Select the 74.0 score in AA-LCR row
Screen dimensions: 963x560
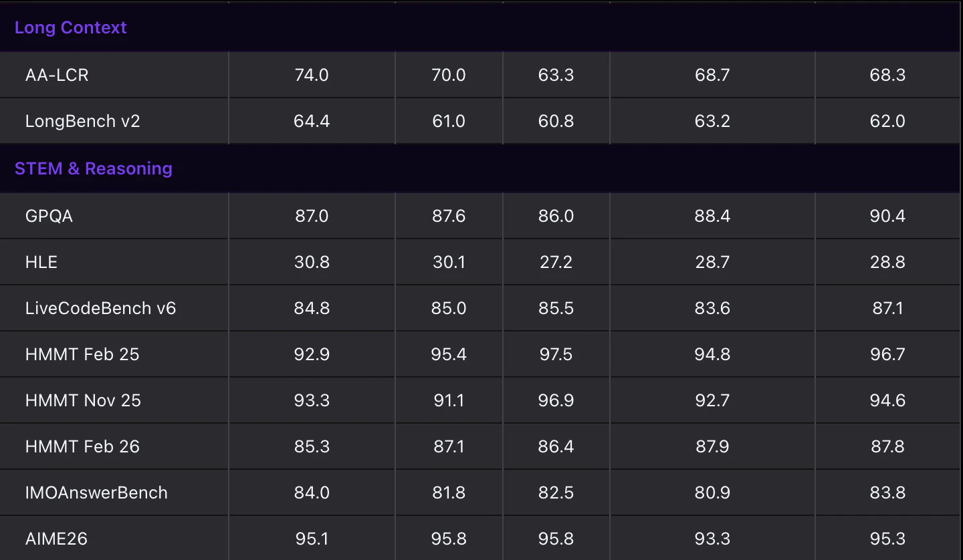(x=312, y=75)
